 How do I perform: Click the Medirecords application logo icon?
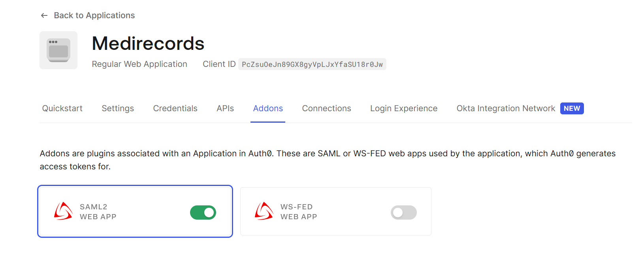point(58,50)
